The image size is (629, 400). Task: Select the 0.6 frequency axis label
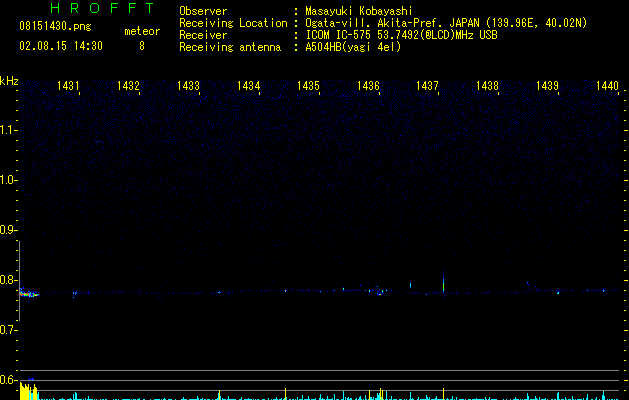tap(8, 380)
